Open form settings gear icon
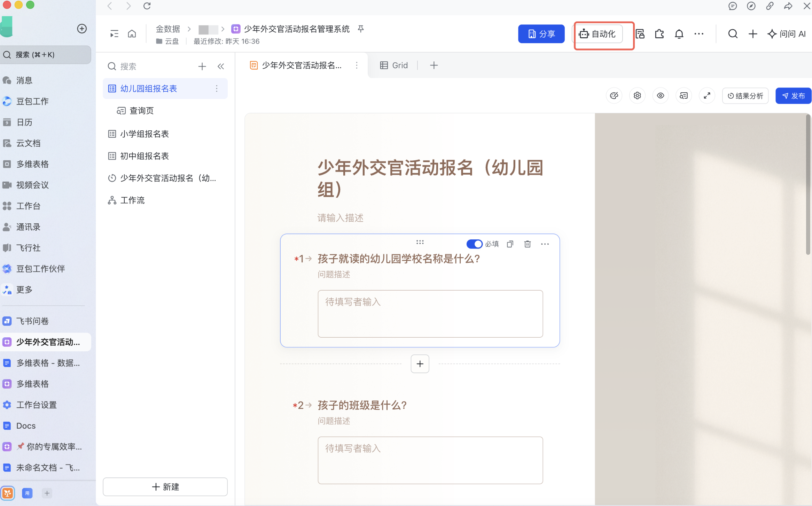This screenshot has width=812, height=506. [637, 96]
